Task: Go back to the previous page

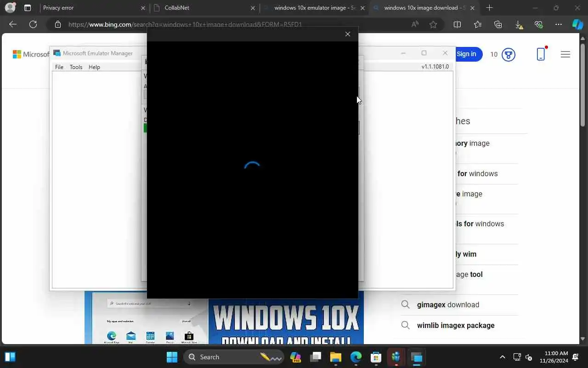Action: pyautogui.click(x=13, y=24)
